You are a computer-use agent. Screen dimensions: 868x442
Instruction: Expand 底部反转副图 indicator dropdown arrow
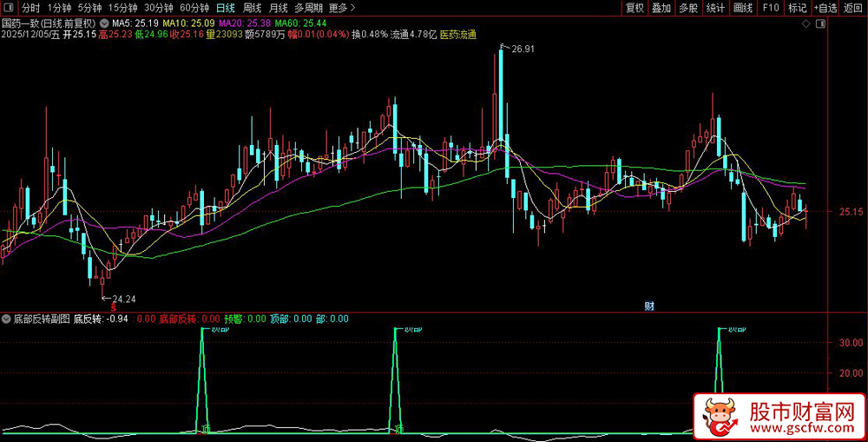(7, 319)
